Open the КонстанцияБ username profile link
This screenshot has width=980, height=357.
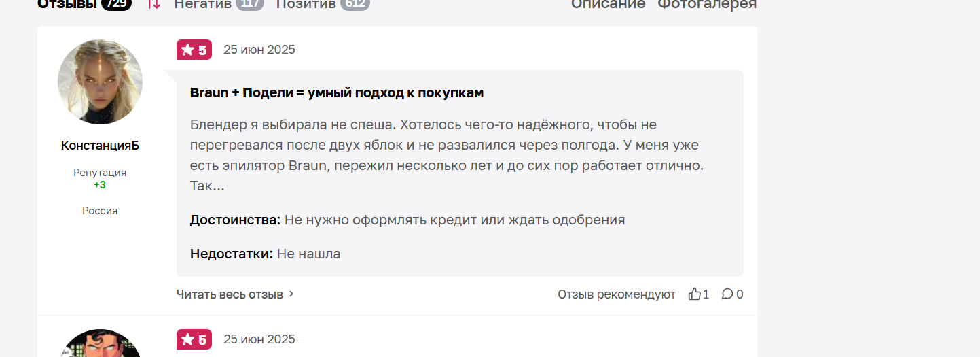100,146
